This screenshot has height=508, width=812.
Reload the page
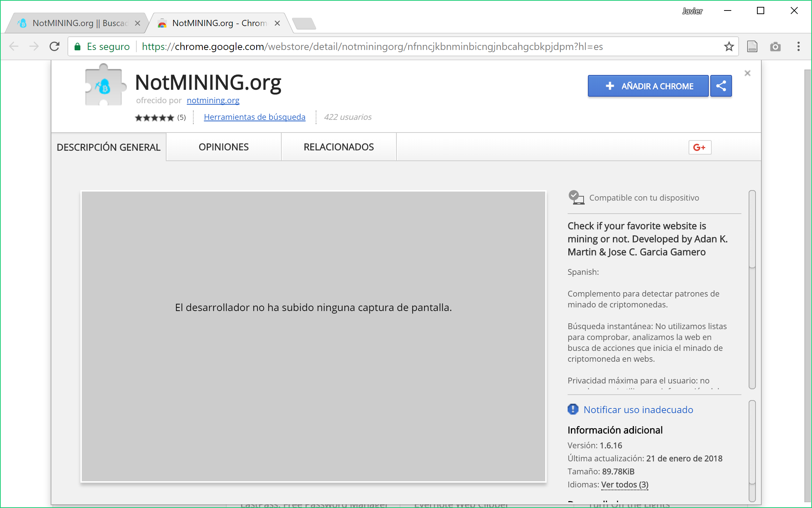click(55, 47)
